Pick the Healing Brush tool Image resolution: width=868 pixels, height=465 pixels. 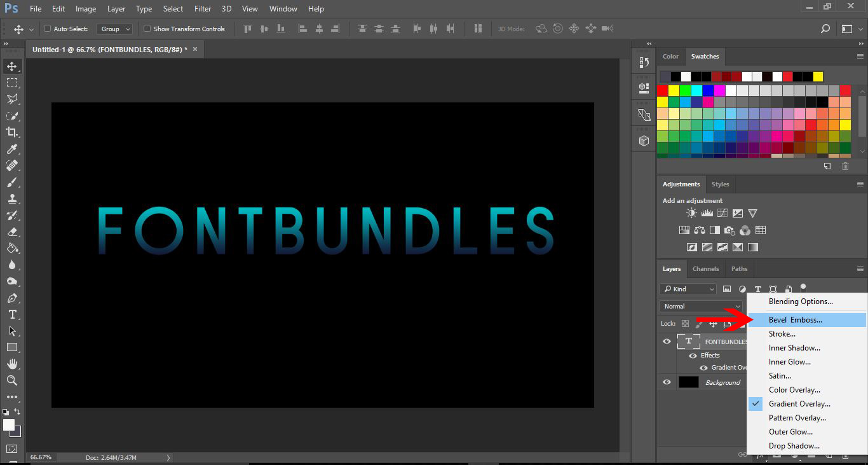coord(11,165)
